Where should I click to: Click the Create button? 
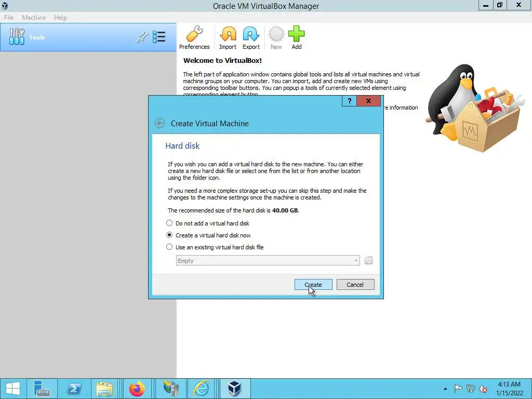coord(313,284)
